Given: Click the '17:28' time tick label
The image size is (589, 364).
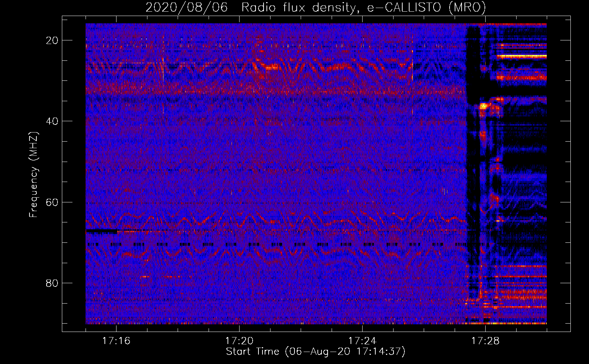Looking at the screenshot, I should [486, 341].
